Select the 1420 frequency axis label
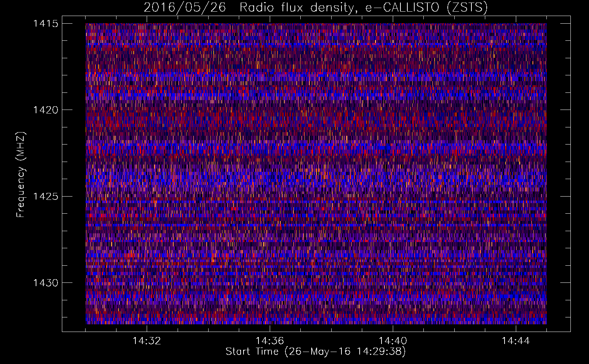589x364 pixels. tap(46, 110)
